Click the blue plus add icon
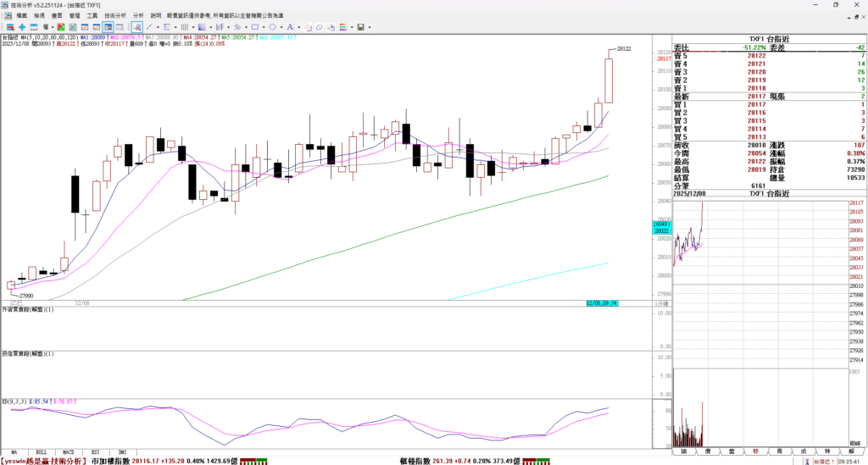 pyautogui.click(x=22, y=27)
